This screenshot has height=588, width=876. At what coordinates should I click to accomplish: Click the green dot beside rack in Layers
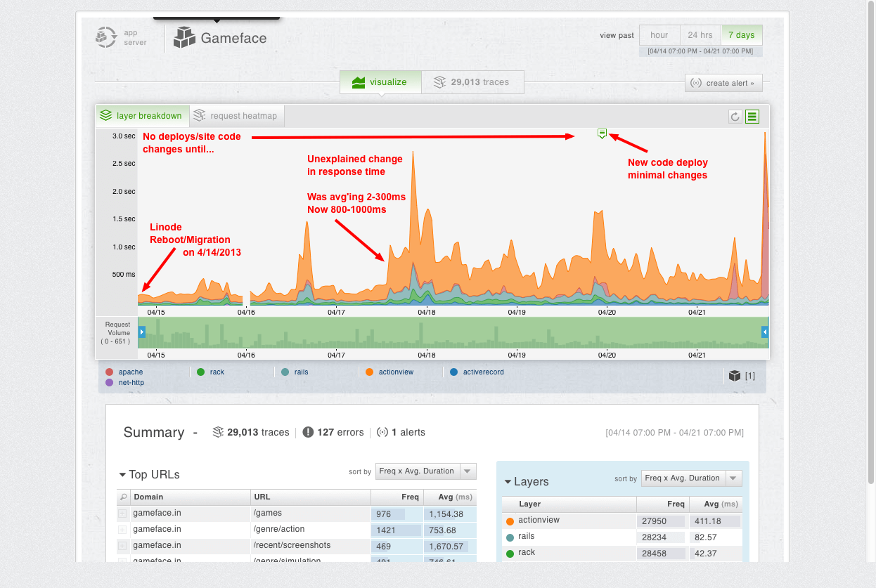pos(510,554)
